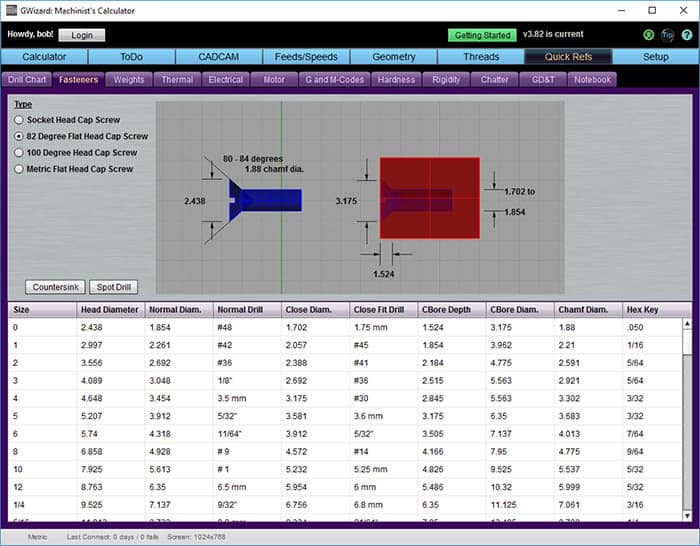Choose 100 Degree Head Cap Screw option
Image resolution: width=700 pixels, height=546 pixels.
[x=19, y=153]
